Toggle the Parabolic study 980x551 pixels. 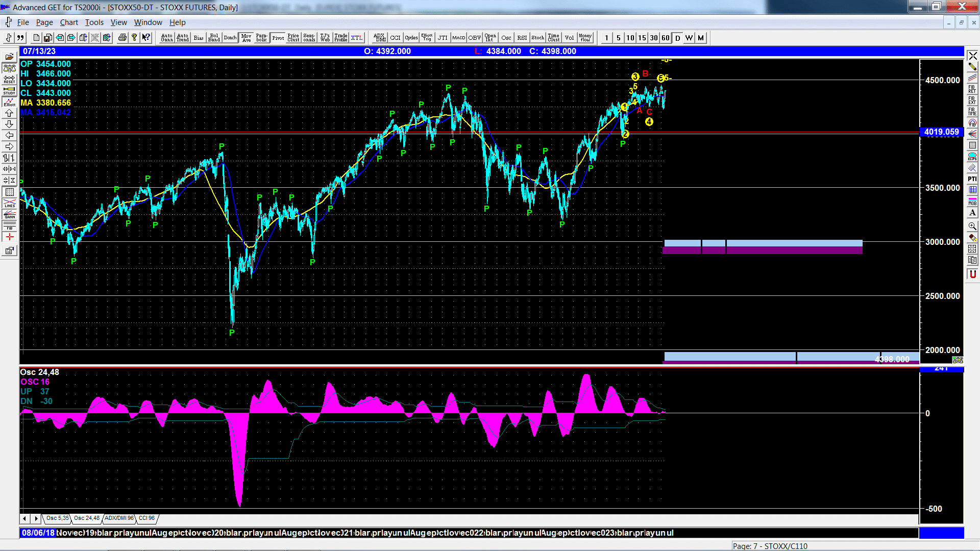click(262, 38)
